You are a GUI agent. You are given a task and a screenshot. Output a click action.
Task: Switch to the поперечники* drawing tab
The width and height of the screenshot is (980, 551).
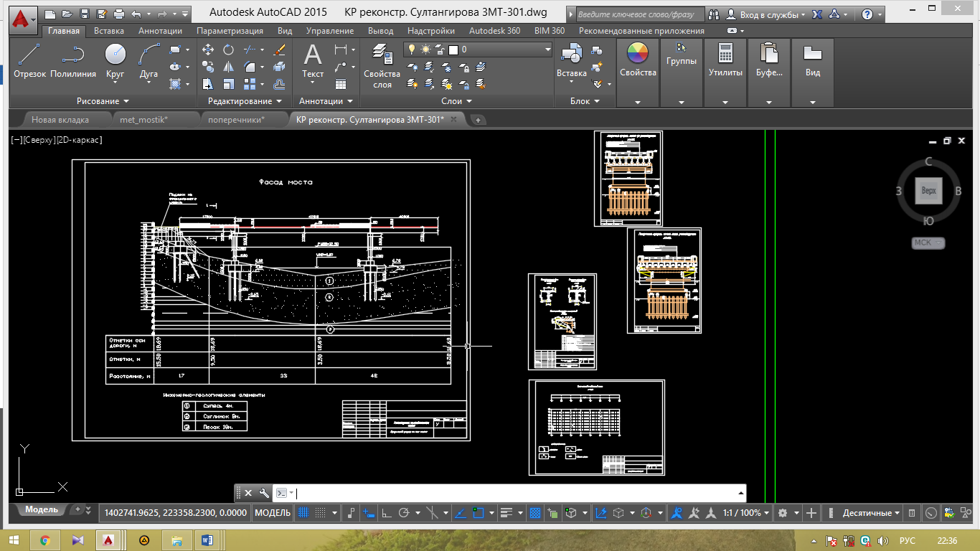coord(236,120)
